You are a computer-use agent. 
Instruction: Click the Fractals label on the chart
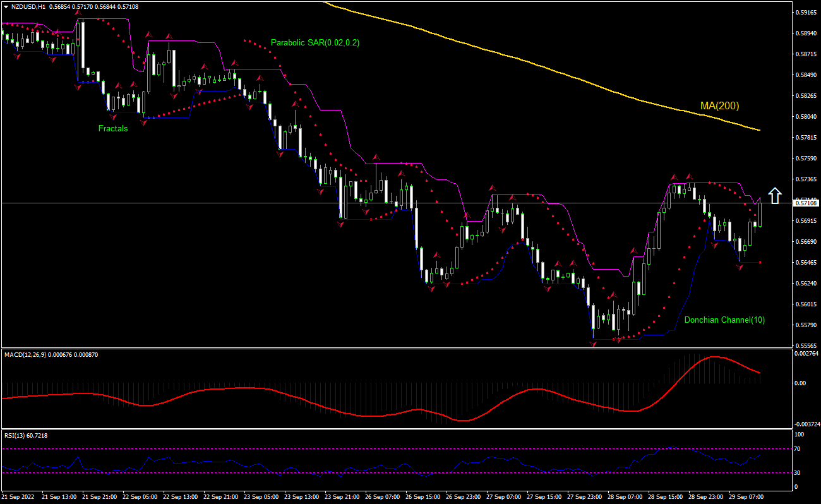[112, 128]
